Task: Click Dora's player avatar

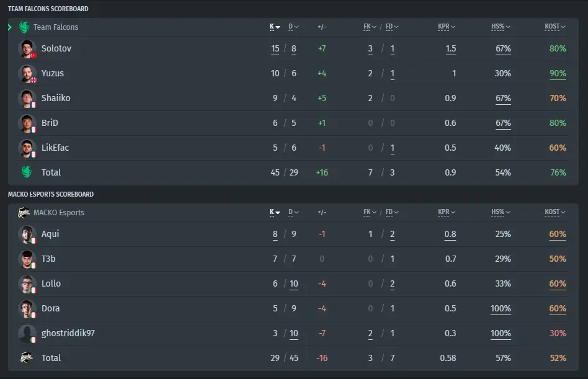Action: (27, 308)
